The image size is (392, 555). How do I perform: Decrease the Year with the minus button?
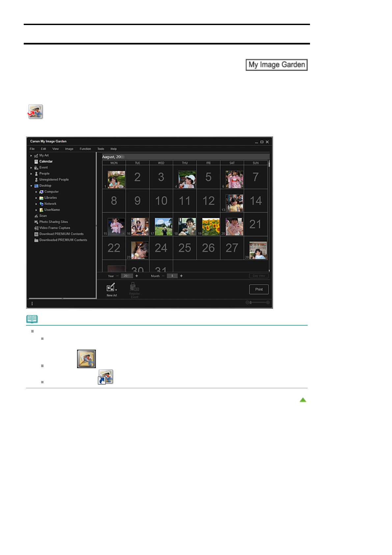pyautogui.click(x=117, y=276)
